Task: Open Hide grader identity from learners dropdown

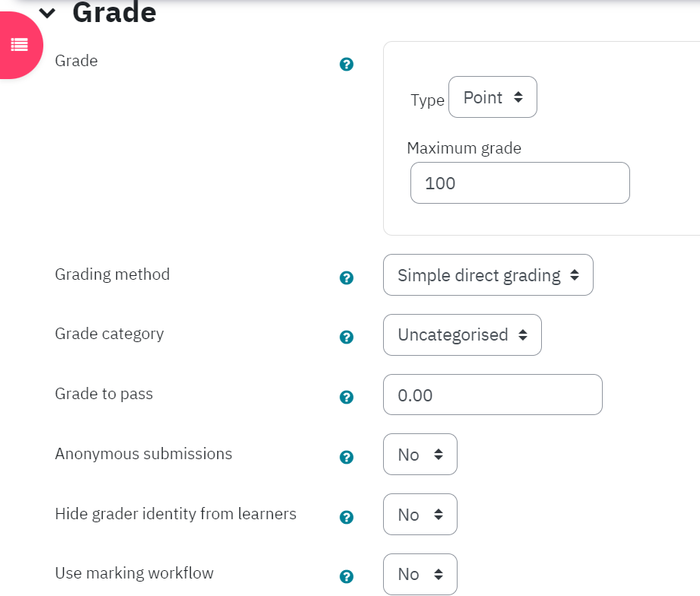Action: pyautogui.click(x=420, y=515)
